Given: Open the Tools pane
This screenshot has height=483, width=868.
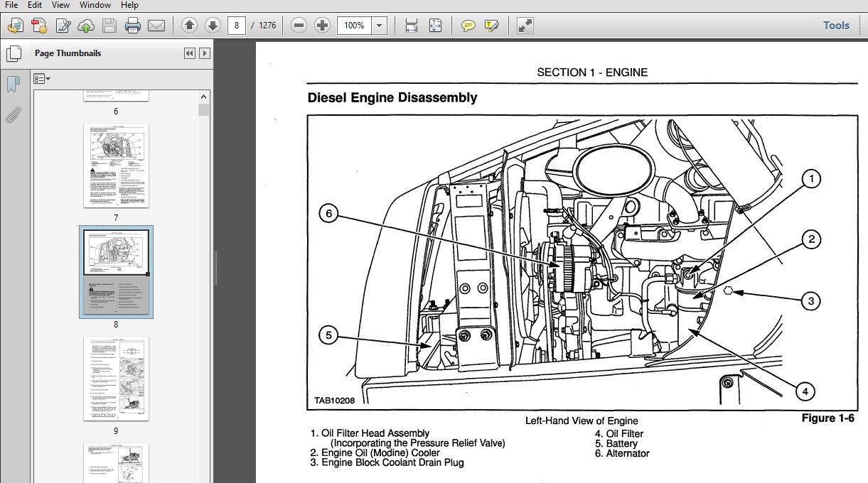Looking at the screenshot, I should [836, 26].
